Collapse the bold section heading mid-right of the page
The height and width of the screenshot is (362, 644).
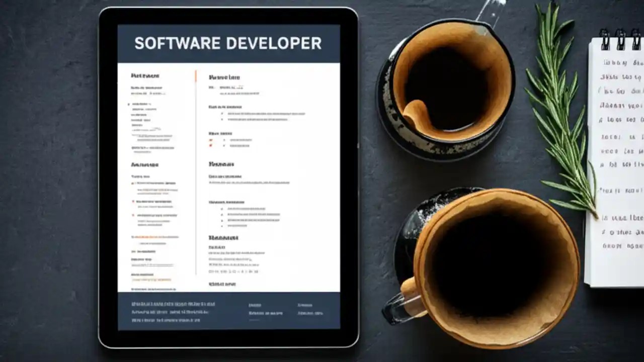tap(223, 237)
